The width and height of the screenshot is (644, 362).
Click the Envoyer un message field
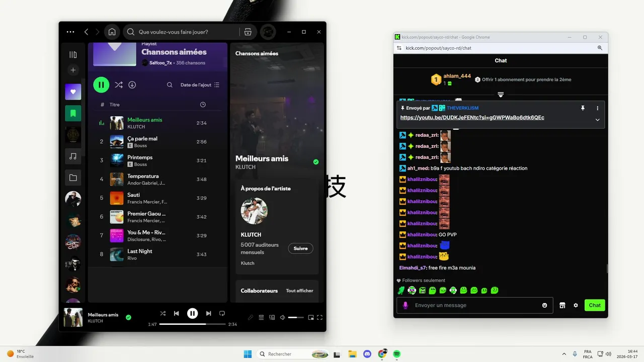coord(475,305)
